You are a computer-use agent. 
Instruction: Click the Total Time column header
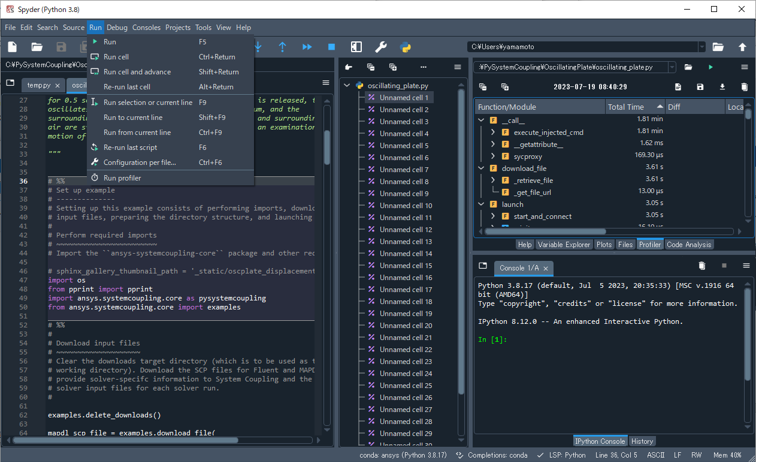click(626, 107)
